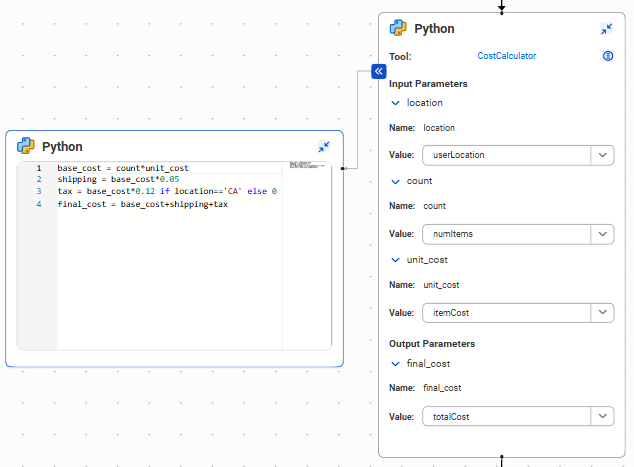Click the Python logo icon in the code editor card
Image resolution: width=634 pixels, height=467 pixels.
pos(25,146)
